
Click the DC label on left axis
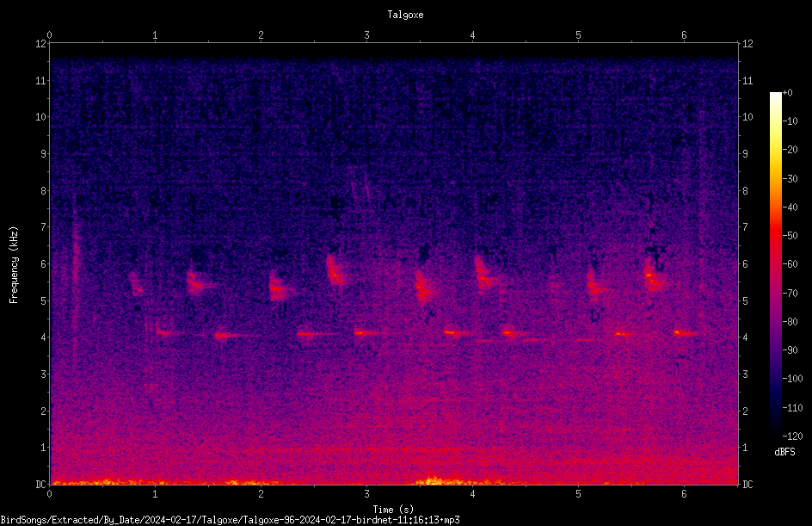click(41, 484)
